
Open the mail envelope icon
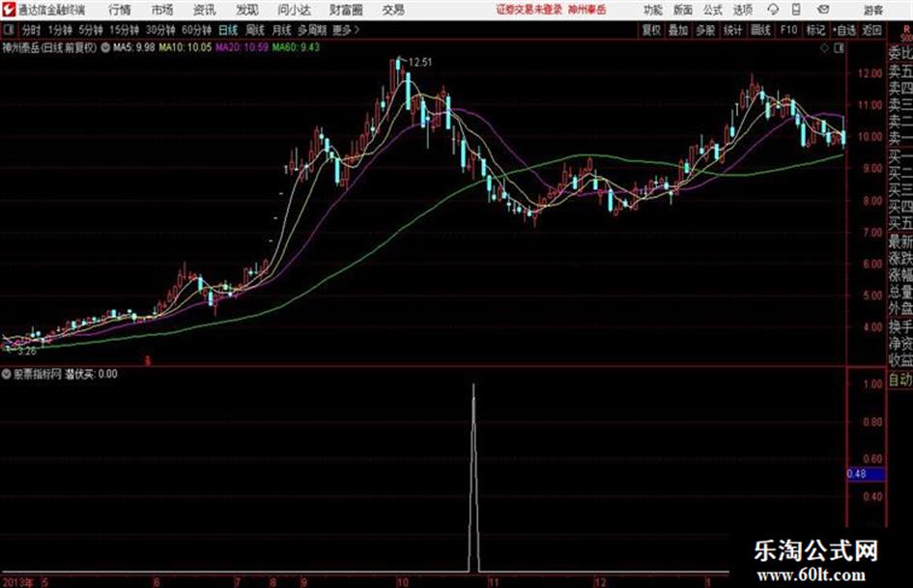click(823, 10)
